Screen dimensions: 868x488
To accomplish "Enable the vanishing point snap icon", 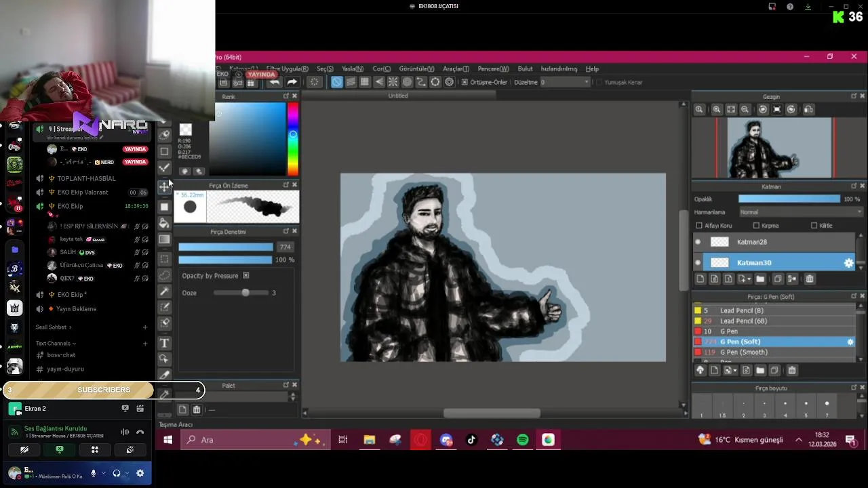I will point(379,82).
